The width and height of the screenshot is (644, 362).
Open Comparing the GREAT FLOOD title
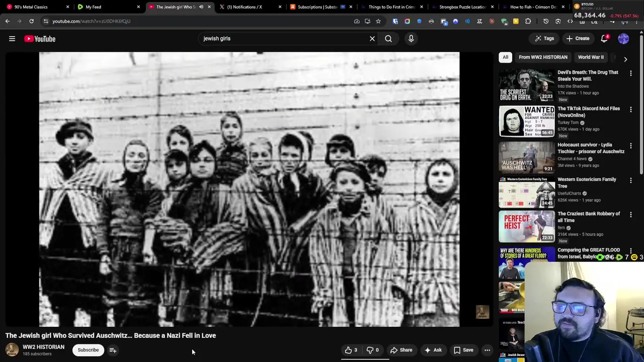click(x=588, y=253)
